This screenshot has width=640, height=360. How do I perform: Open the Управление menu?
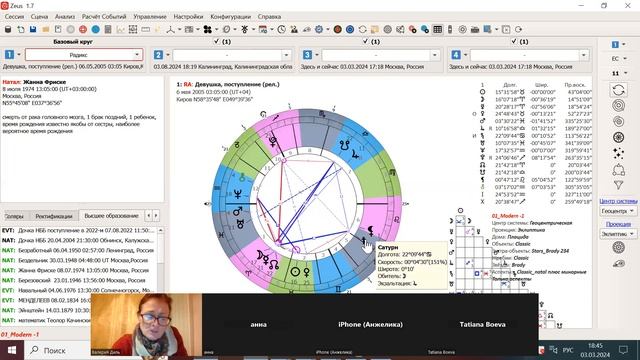coord(150,17)
